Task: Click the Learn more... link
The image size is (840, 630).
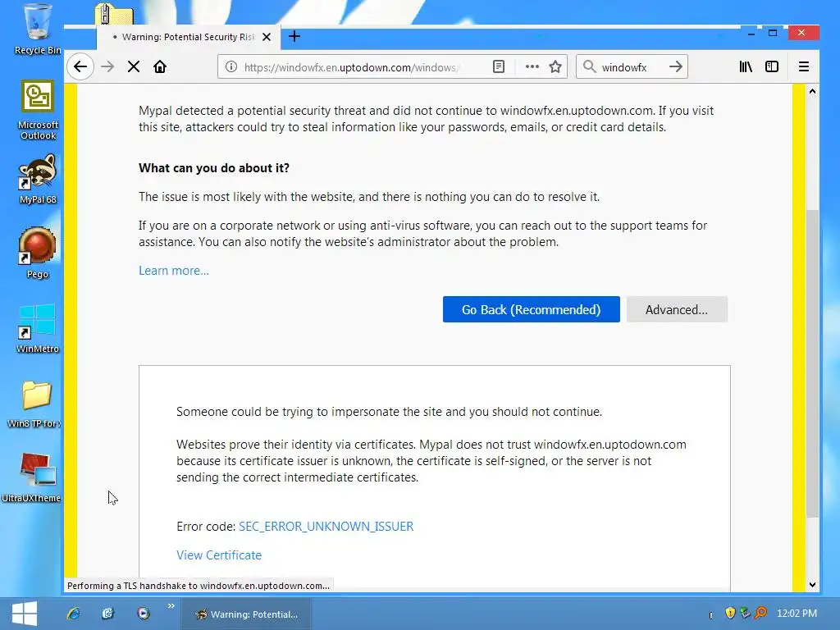Action: pyautogui.click(x=174, y=271)
